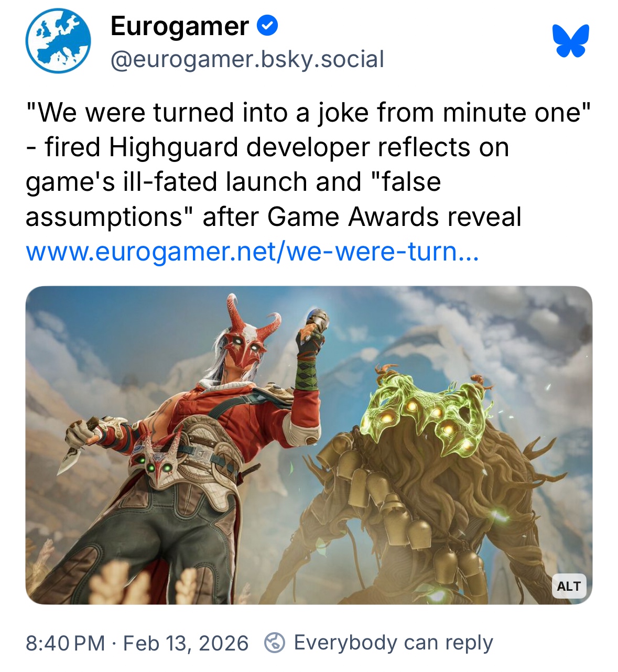The height and width of the screenshot is (672, 618).
Task: Click the "Game Awards reveal" text
Action: [x=395, y=217]
